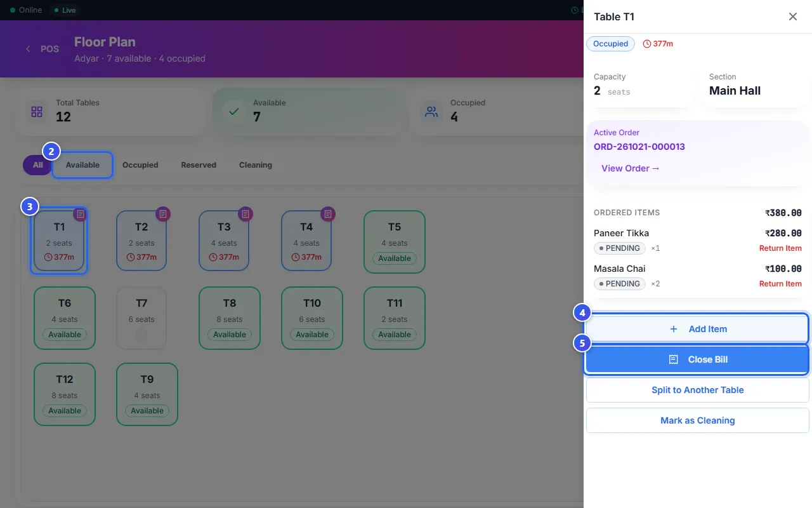This screenshot has height=508, width=812.
Task: Close the Table T1 panel
Action: coord(793,17)
